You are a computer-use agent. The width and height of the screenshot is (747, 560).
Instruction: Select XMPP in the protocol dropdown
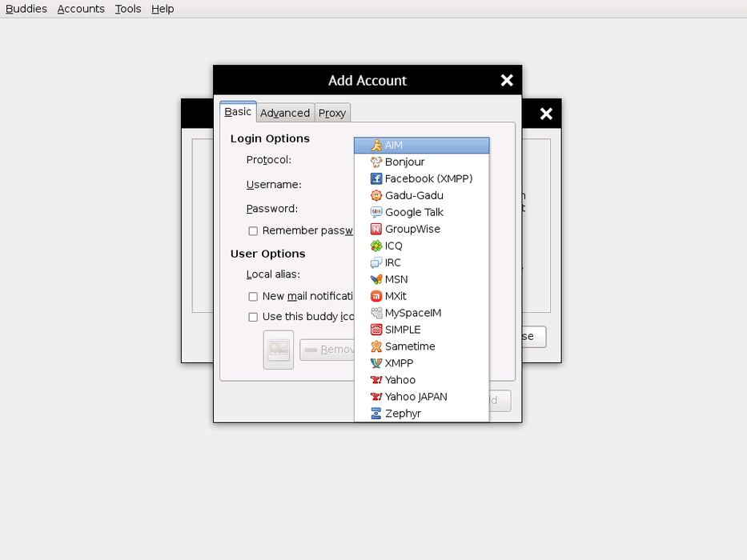tap(399, 363)
